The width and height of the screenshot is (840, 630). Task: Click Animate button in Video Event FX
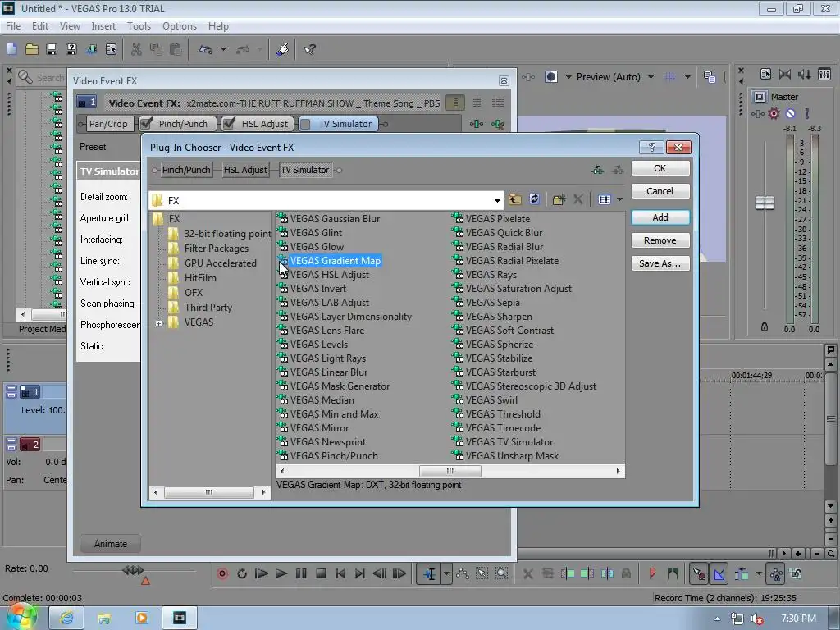pos(111,544)
